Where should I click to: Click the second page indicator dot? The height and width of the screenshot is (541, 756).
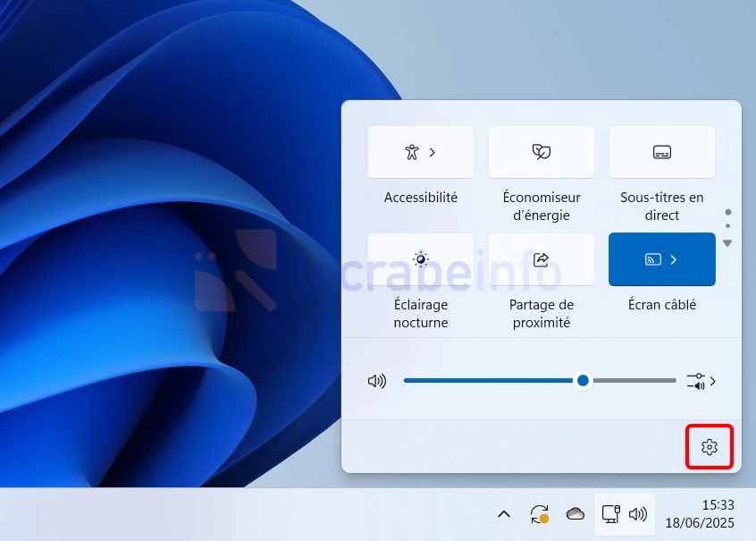[728, 226]
